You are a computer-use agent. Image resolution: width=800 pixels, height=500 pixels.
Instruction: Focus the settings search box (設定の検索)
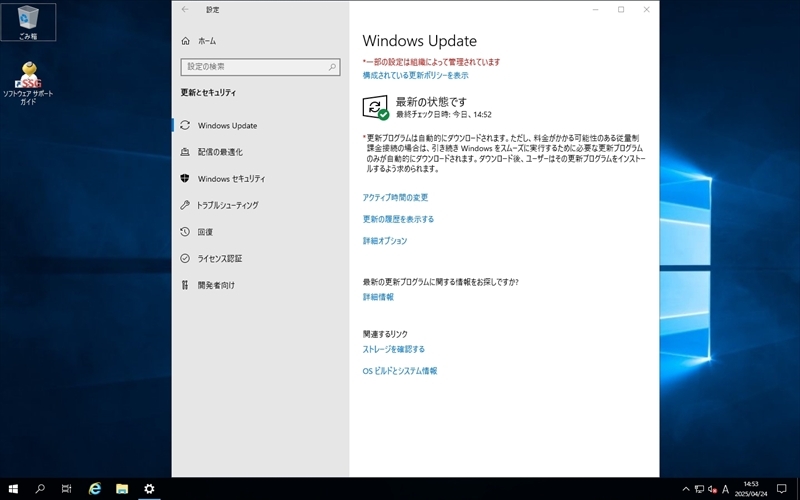(x=260, y=67)
